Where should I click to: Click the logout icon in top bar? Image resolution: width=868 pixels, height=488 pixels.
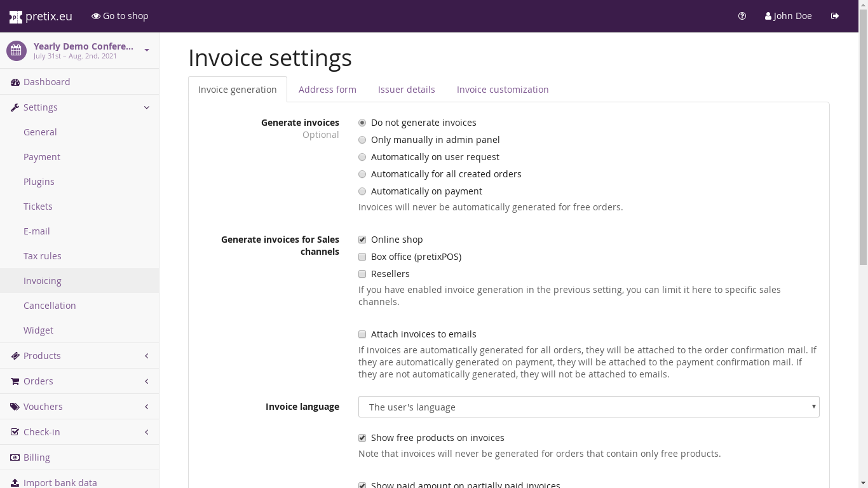835,16
